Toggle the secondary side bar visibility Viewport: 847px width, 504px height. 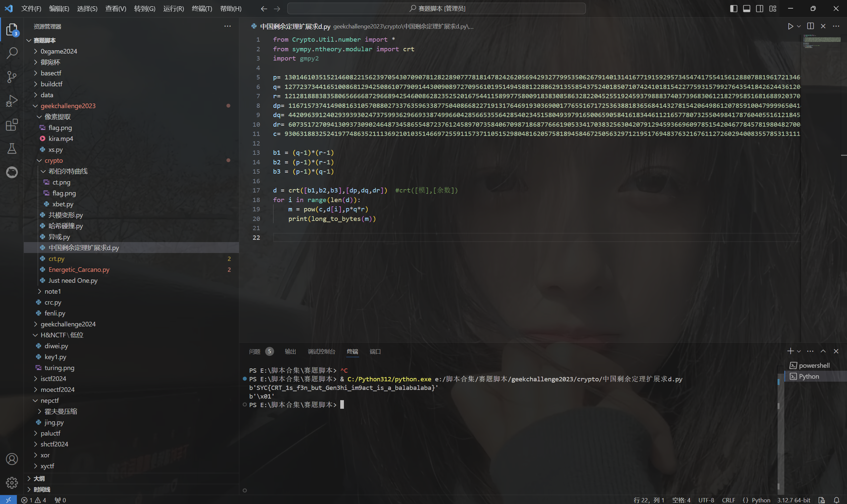(760, 9)
